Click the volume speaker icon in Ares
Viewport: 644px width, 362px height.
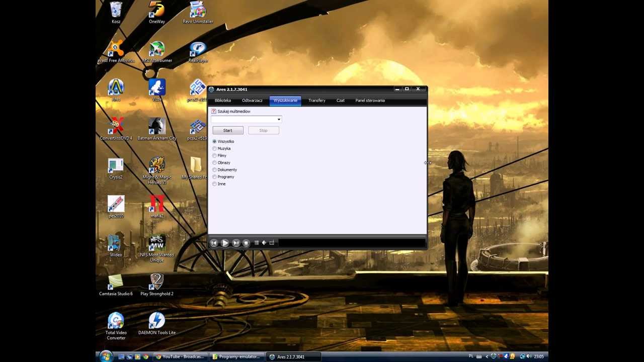264,243
